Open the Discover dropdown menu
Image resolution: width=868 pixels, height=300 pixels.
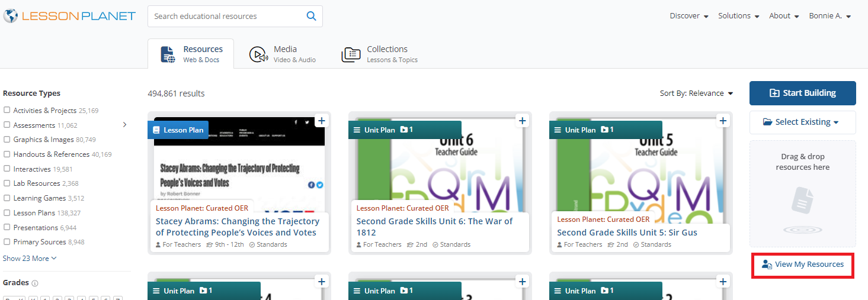pyautogui.click(x=689, y=16)
